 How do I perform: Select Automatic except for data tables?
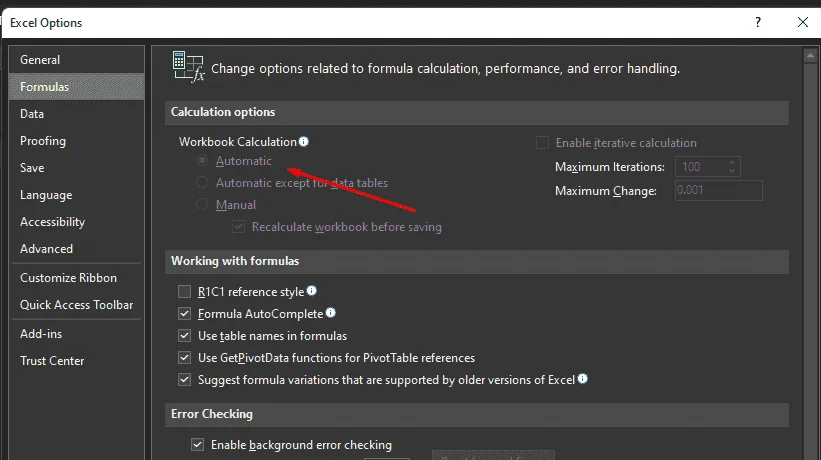coord(202,183)
